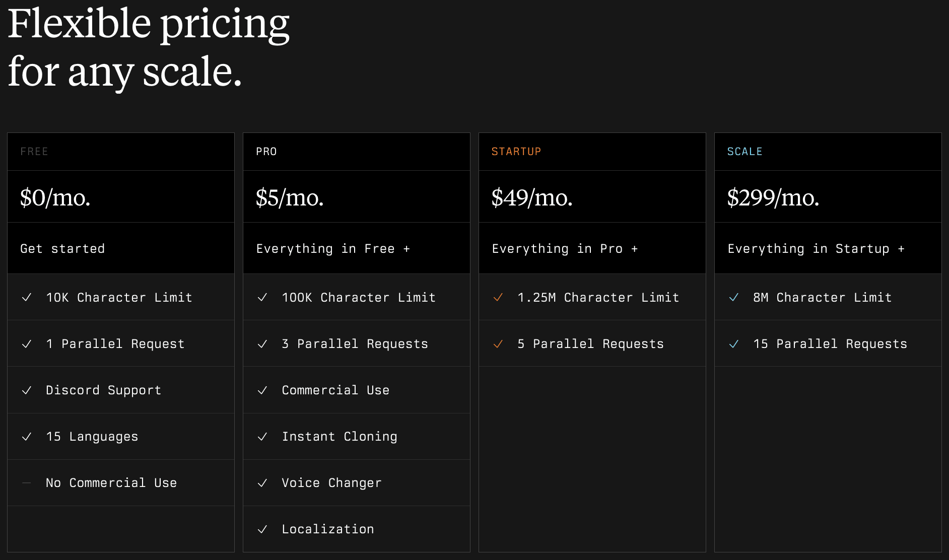Click the orange checkmark beside 1.25M Character Limit
The width and height of the screenshot is (949, 560).
point(498,298)
